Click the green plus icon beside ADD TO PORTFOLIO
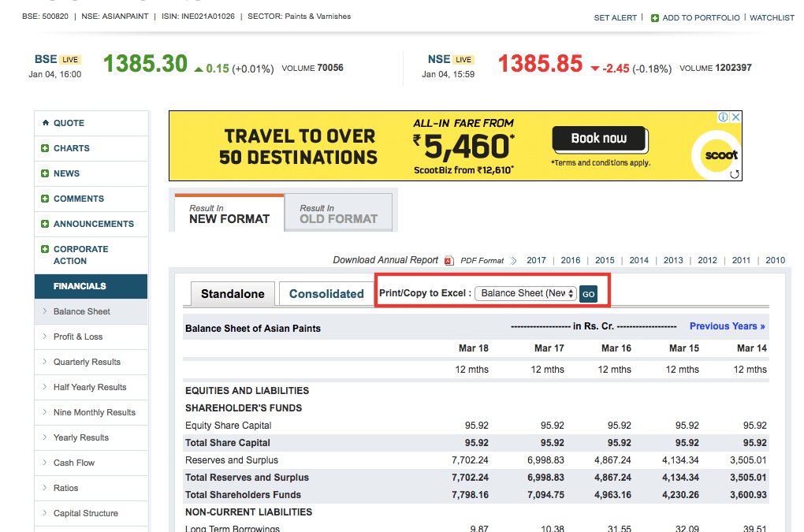 (x=655, y=18)
